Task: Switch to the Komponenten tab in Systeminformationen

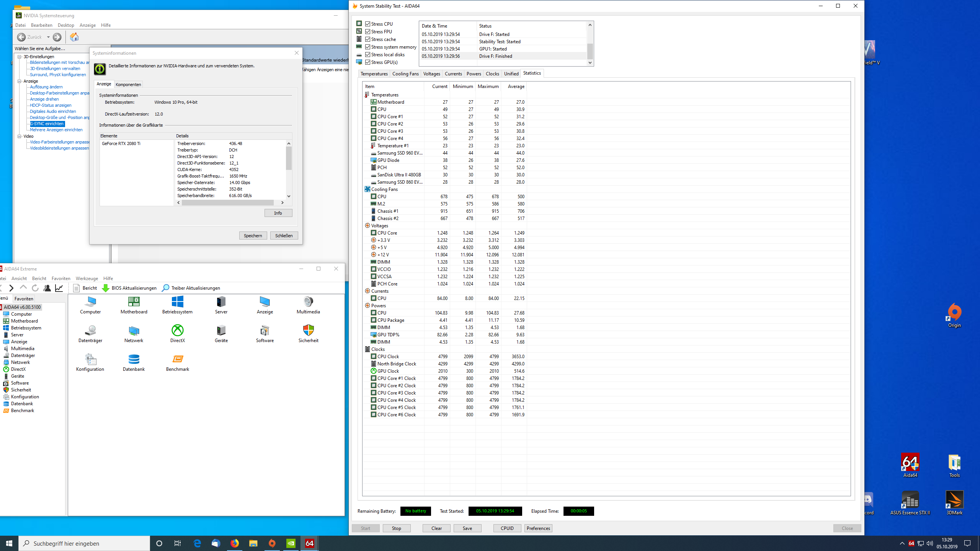Action: [x=128, y=84]
